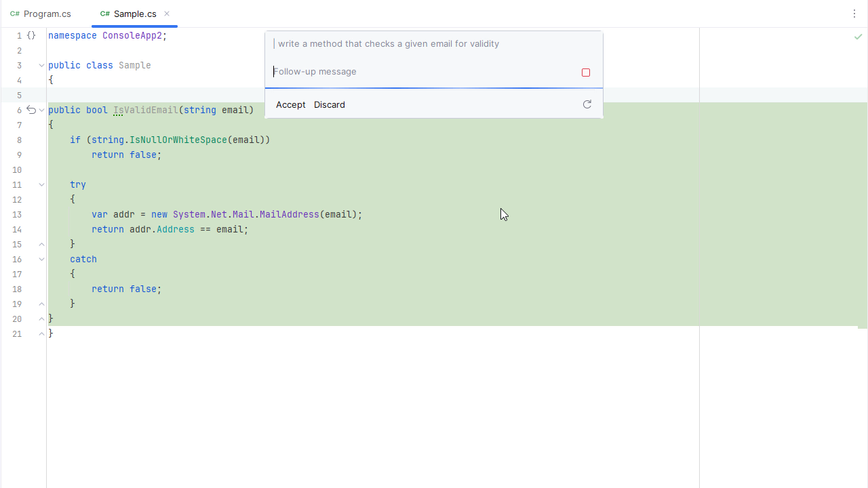Click the revert change arrow on line 6

tap(31, 110)
